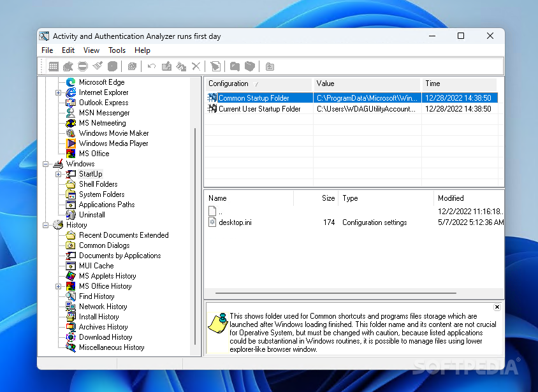Click the open folder toolbar icon
Viewport: 538px width, 392px height.
250,66
